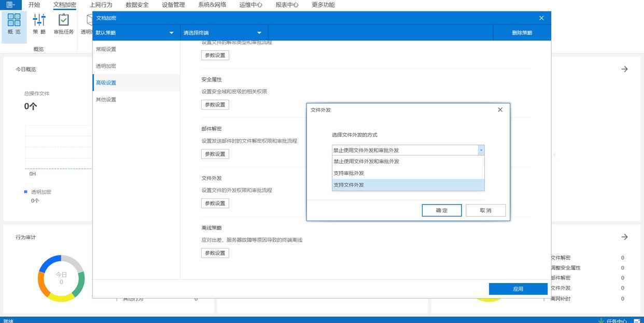Select 其他设置 in the left sidebar
Viewport: 644px width, 323px height.
(106, 100)
